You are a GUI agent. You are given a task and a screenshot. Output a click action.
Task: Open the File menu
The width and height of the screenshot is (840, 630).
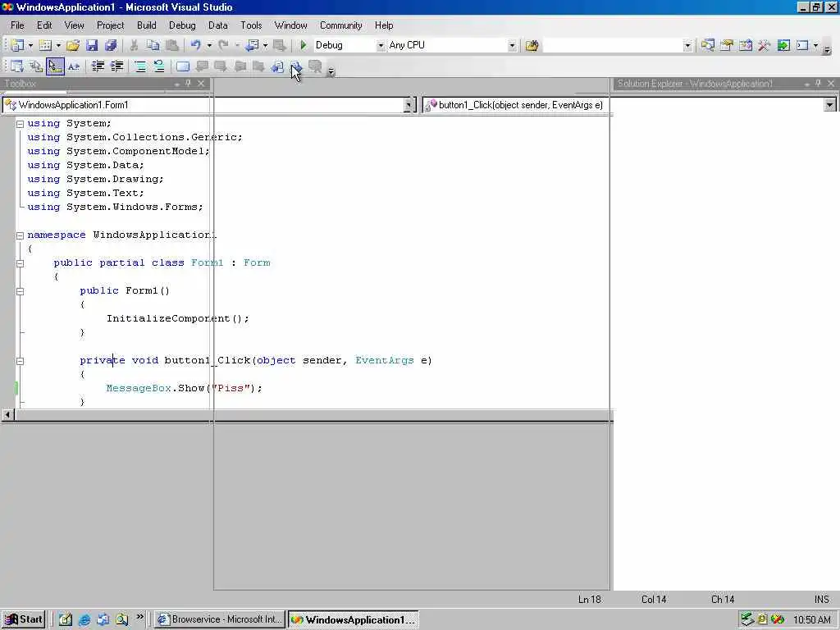click(17, 25)
